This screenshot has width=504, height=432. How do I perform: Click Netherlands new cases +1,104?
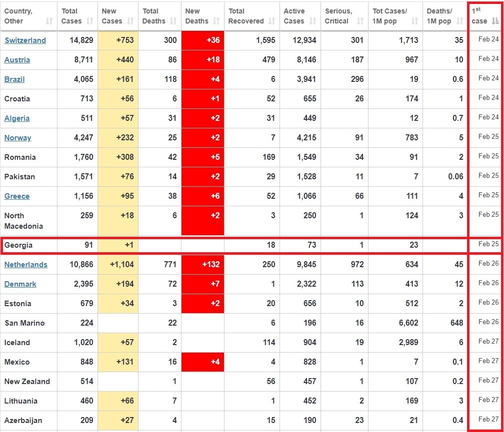pos(122,265)
